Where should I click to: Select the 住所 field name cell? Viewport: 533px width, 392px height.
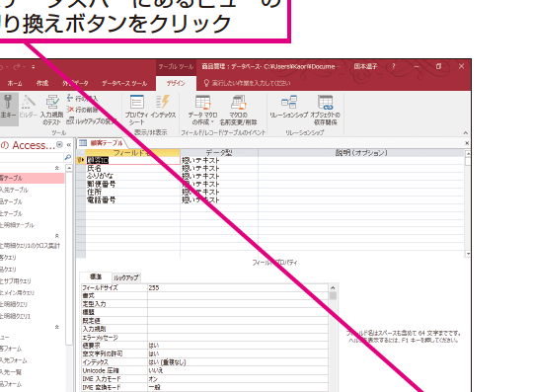[132, 192]
